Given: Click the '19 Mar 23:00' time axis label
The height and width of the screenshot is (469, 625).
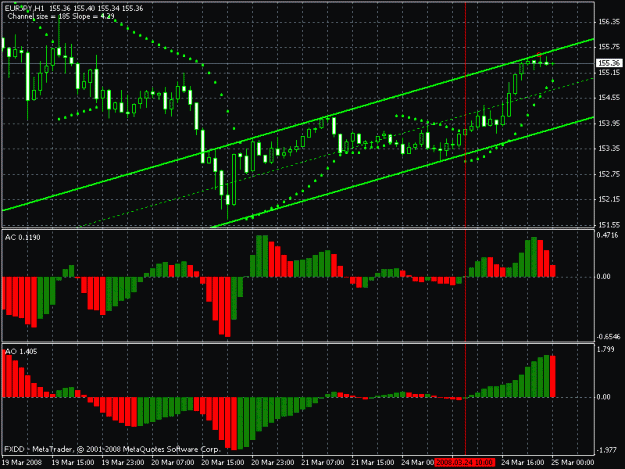Looking at the screenshot, I should coord(123,463).
